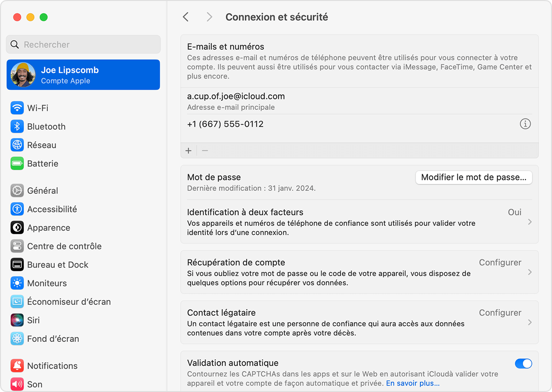The height and width of the screenshot is (392, 552).
Task: Select the Notifications bell icon
Action: tap(17, 366)
